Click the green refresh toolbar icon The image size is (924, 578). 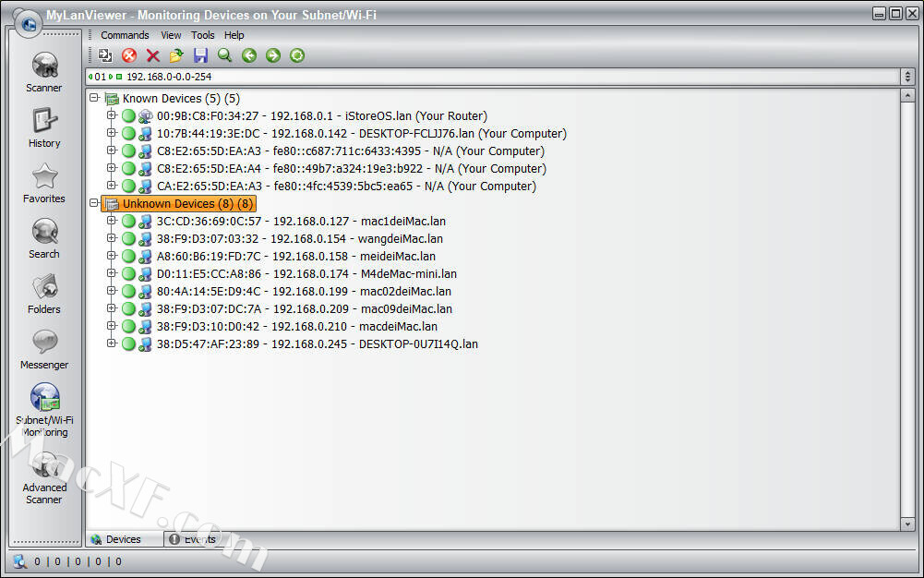click(x=297, y=55)
